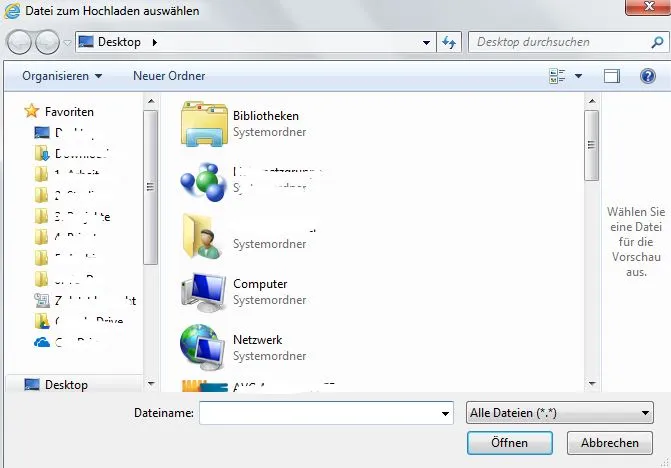The width and height of the screenshot is (671, 468).
Task: Open the Dateiname dropdown arrow
Action: [445, 413]
